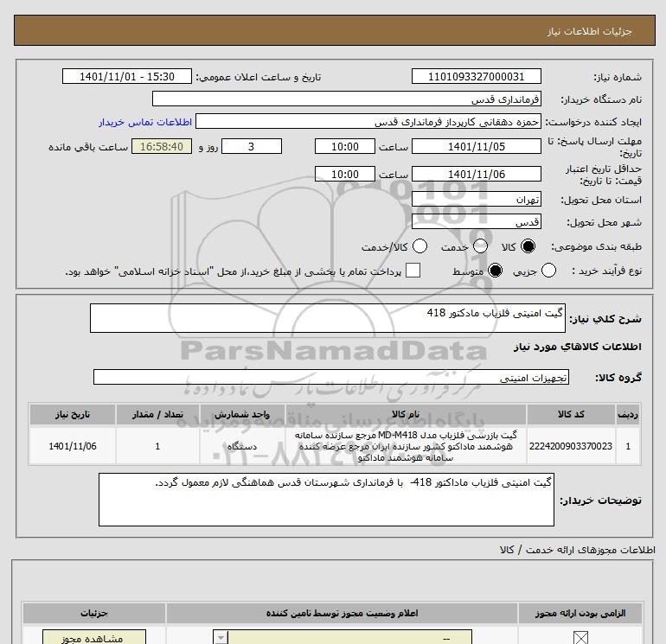Click the ردیف column header
666x644 pixels.
[x=628, y=414]
